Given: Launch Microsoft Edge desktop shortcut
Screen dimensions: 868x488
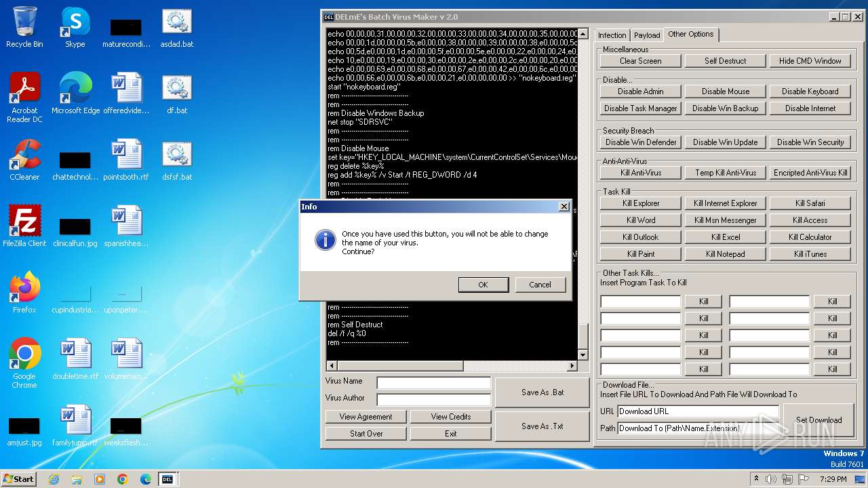Looking at the screenshot, I should (x=75, y=94).
